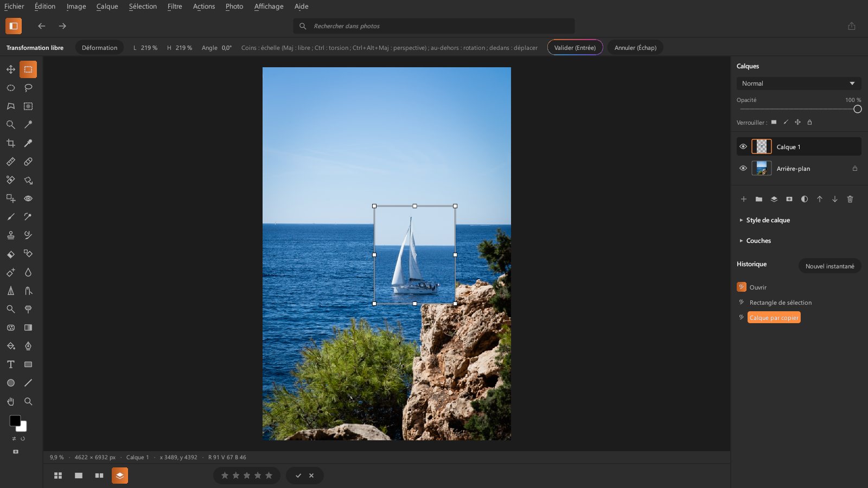Toggle the left sidebar panel button

(14, 26)
